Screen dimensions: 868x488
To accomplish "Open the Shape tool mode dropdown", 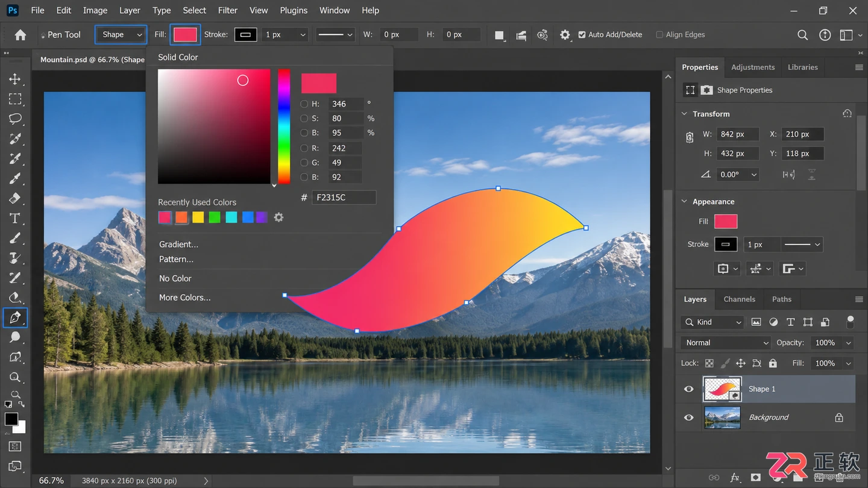I will pos(121,35).
